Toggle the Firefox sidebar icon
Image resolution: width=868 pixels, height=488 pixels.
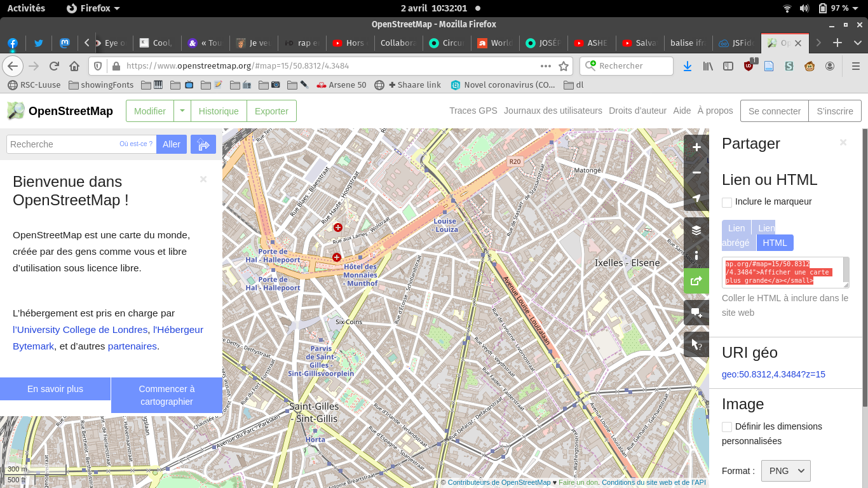coord(728,66)
